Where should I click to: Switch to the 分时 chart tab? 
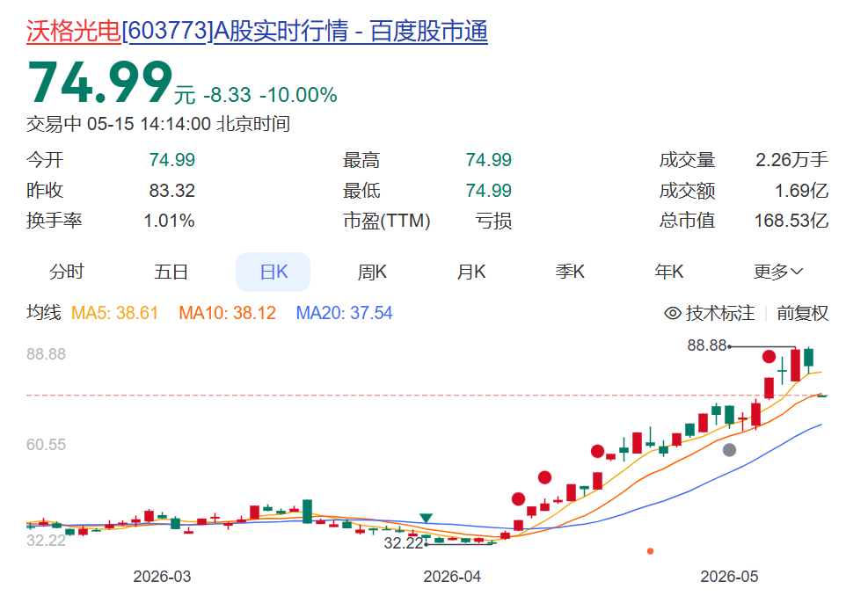[67, 272]
